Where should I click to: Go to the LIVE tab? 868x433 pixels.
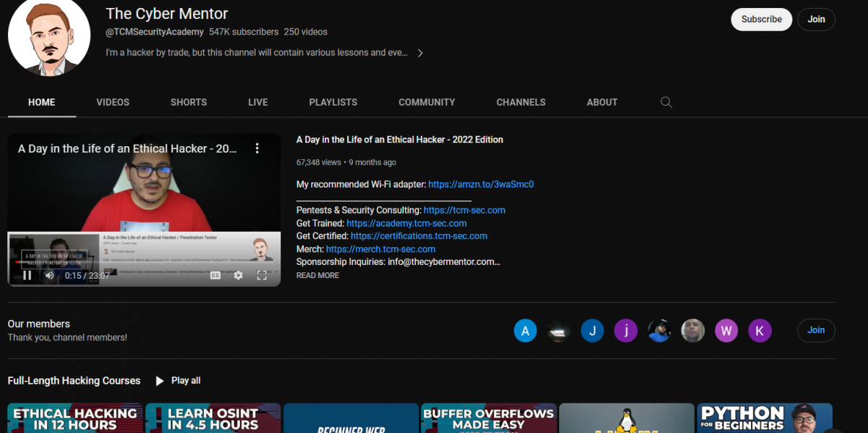click(x=258, y=102)
